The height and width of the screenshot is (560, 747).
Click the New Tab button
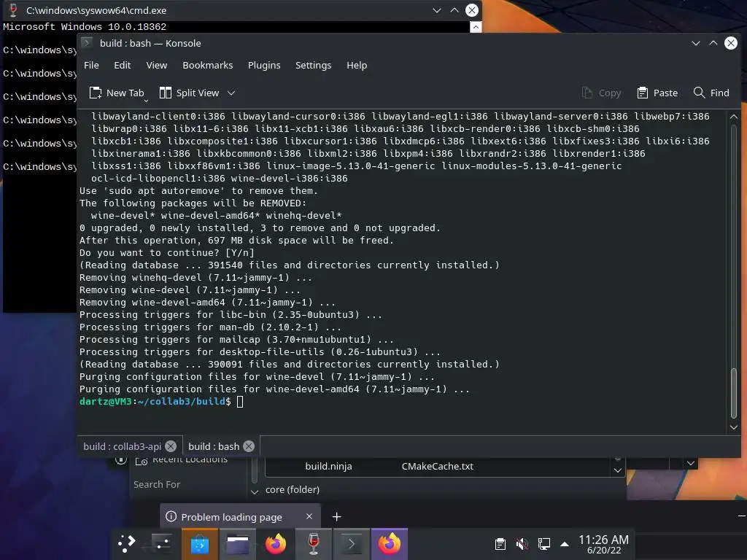(x=116, y=93)
